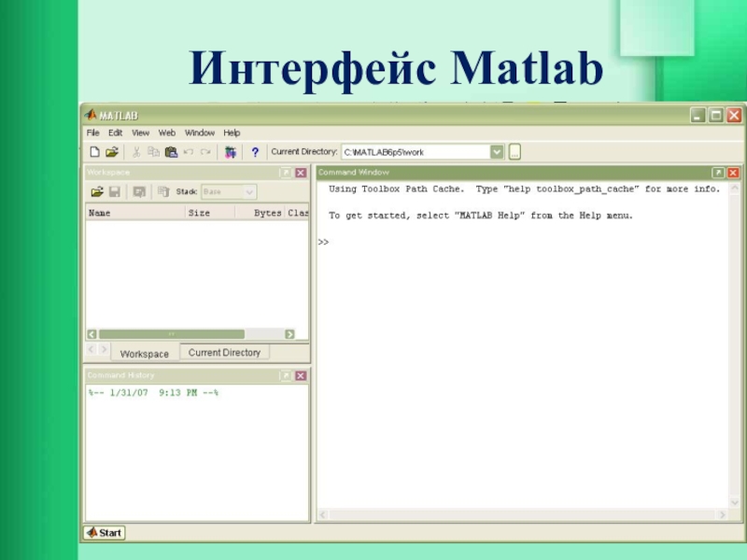Open a file via main toolbar folder icon

pyautogui.click(x=112, y=152)
